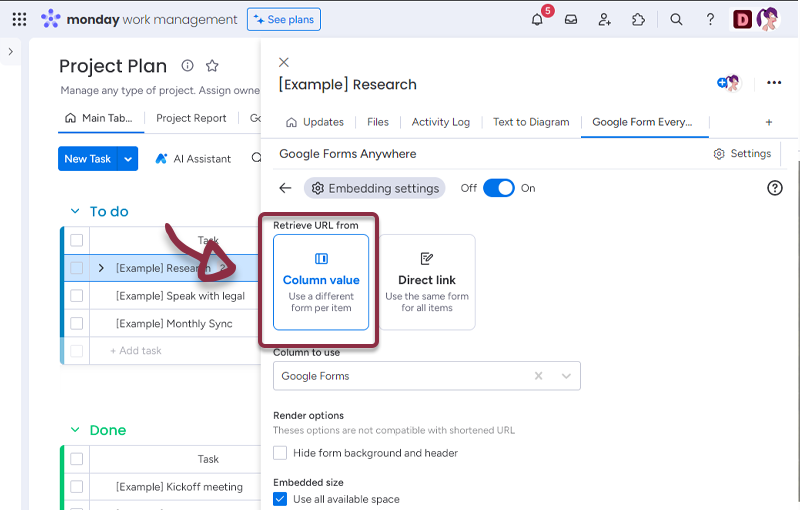Favorite the Project Plan board with star
Image resolution: width=800 pixels, height=510 pixels.
(212, 66)
